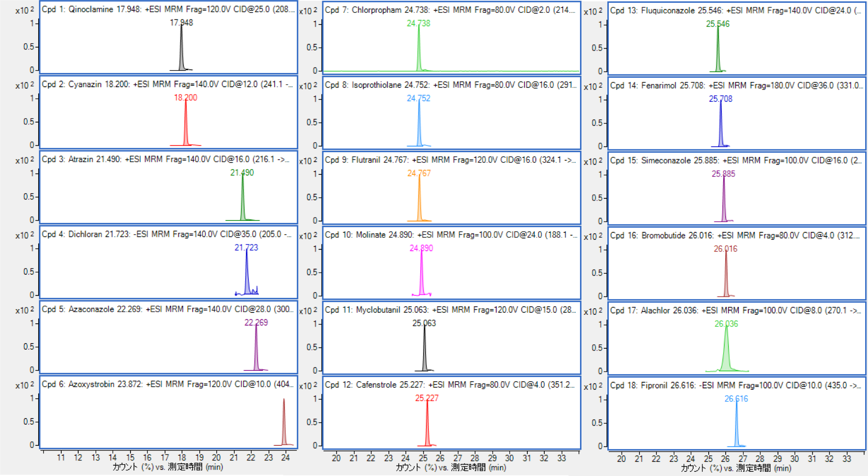868x476 pixels.
Task: Click the brown 26.016 peak label
Action: (726, 248)
